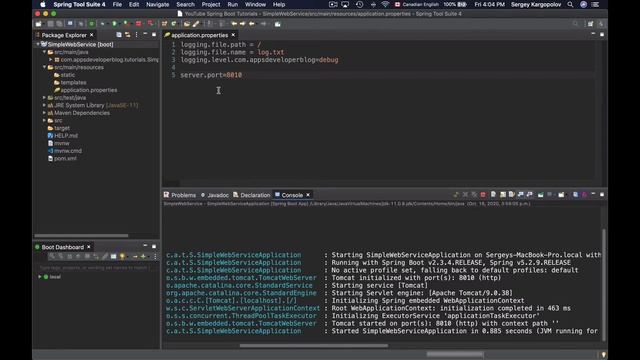Image resolution: width=640 pixels, height=360 pixels.
Task: Collapse the src/main/resources folder
Action: click(x=44, y=67)
